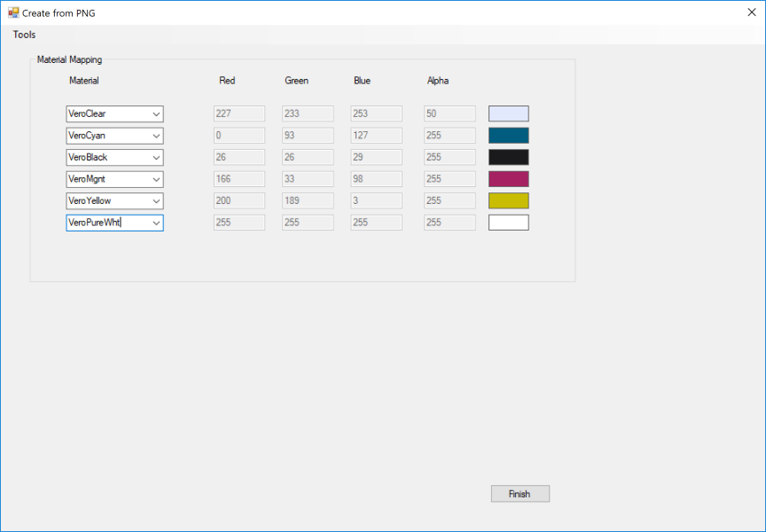Image resolution: width=766 pixels, height=532 pixels.
Task: Click the VeroCyan text in combo box
Action: click(x=87, y=136)
